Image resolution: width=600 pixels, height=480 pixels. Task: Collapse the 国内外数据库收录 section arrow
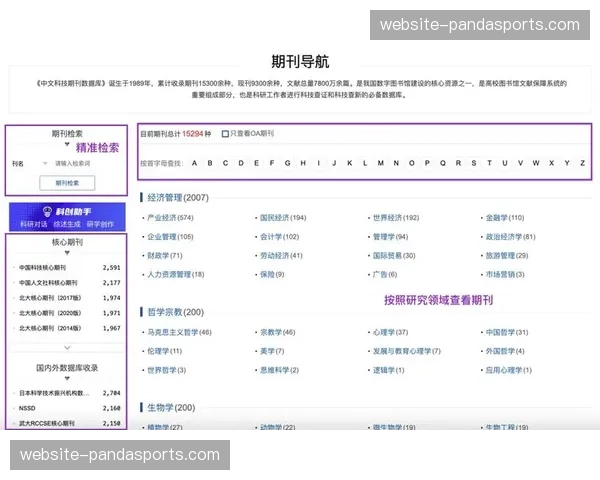click(67, 378)
